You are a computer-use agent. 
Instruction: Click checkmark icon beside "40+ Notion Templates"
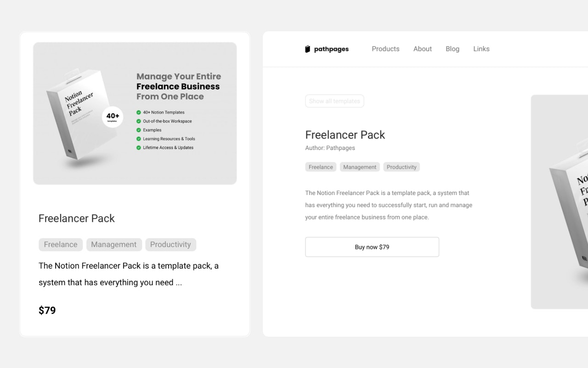tap(138, 112)
